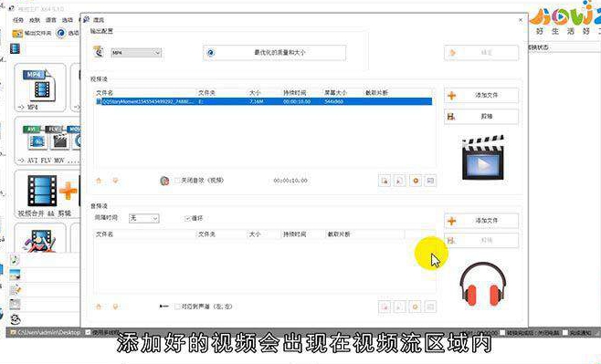Click the orange circle icon button under video list

pyautogui.click(x=416, y=181)
